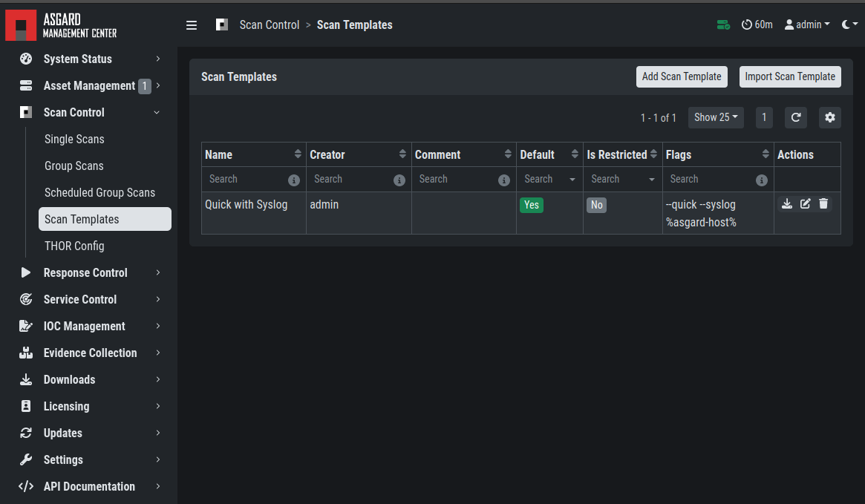This screenshot has width=865, height=504.
Task: Click the ASGARD Management Center logo
Action: pos(61,25)
